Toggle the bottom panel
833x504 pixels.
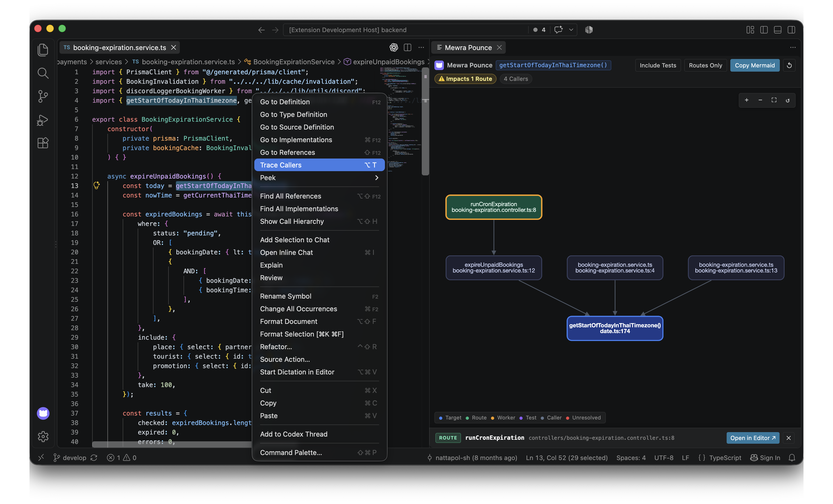777,30
